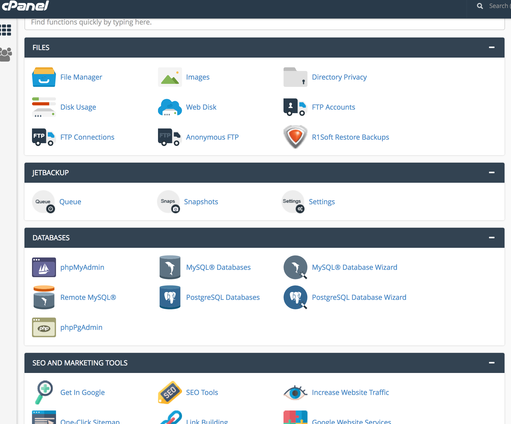Collapse the SEO and Marketing Tools section
This screenshot has width=511, height=424.
pyautogui.click(x=492, y=363)
